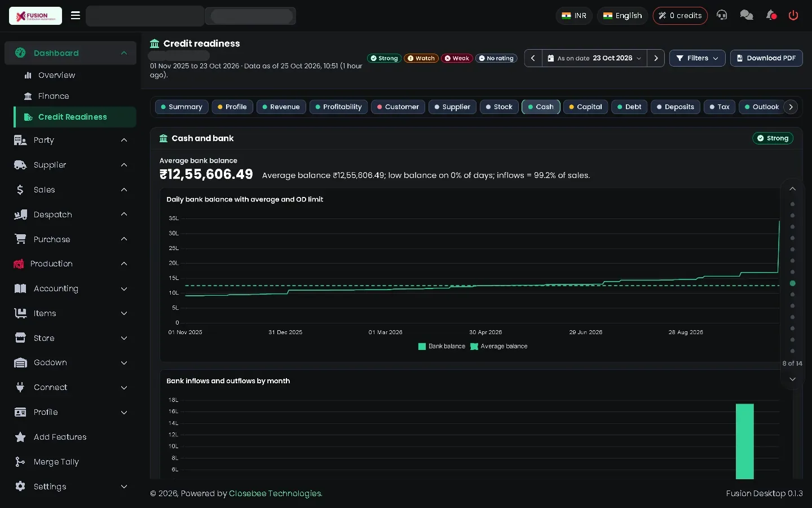The width and height of the screenshot is (812, 508).
Task: Click the Download PDF button
Action: 766,58
